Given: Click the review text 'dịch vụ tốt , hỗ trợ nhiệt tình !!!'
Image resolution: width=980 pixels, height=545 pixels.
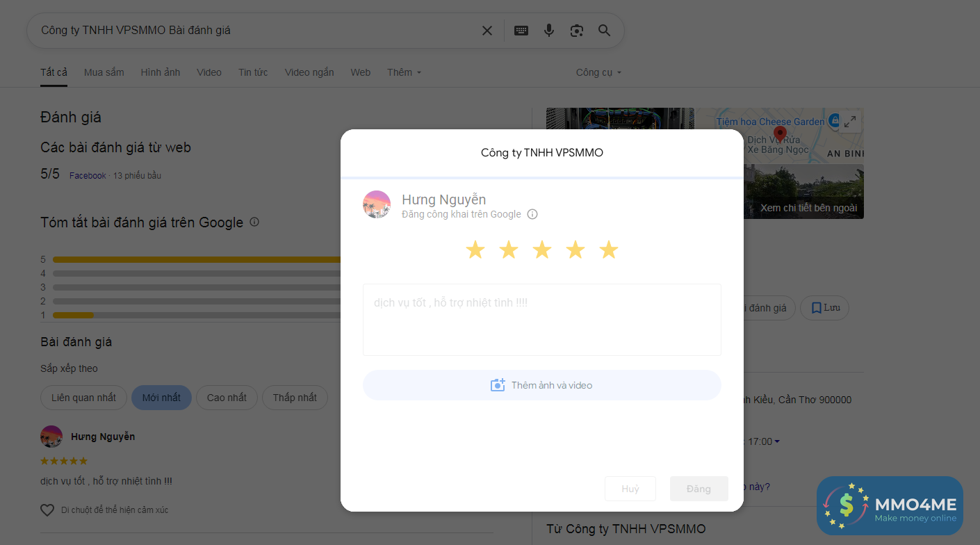Looking at the screenshot, I should coord(106,481).
